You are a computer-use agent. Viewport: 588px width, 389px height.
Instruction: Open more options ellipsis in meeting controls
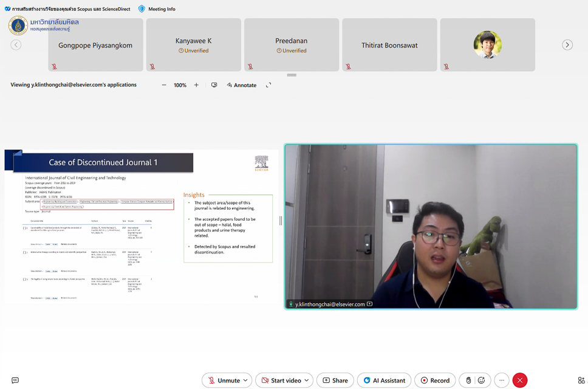point(501,380)
